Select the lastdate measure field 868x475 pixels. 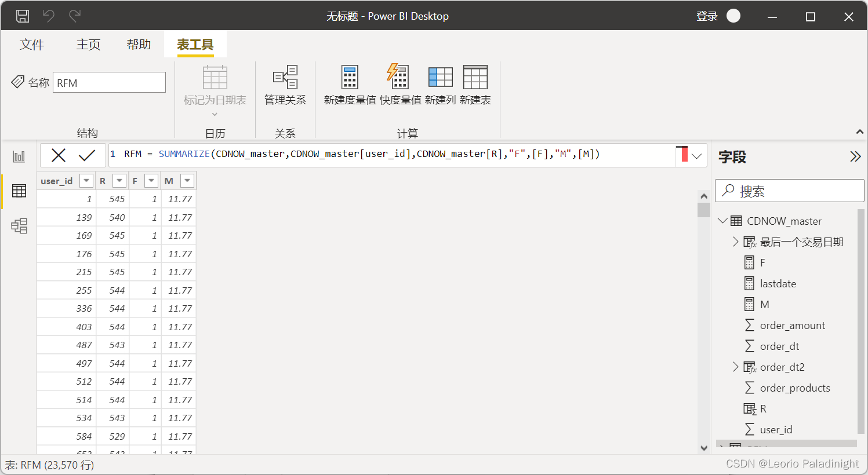[x=778, y=284]
